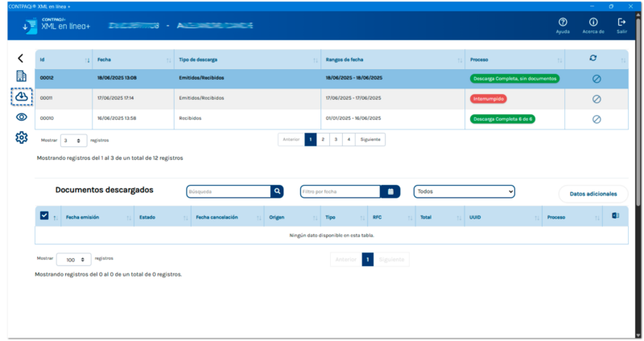Toggle the eye visibility icon in sidebar
The width and height of the screenshot is (644, 341).
(22, 117)
